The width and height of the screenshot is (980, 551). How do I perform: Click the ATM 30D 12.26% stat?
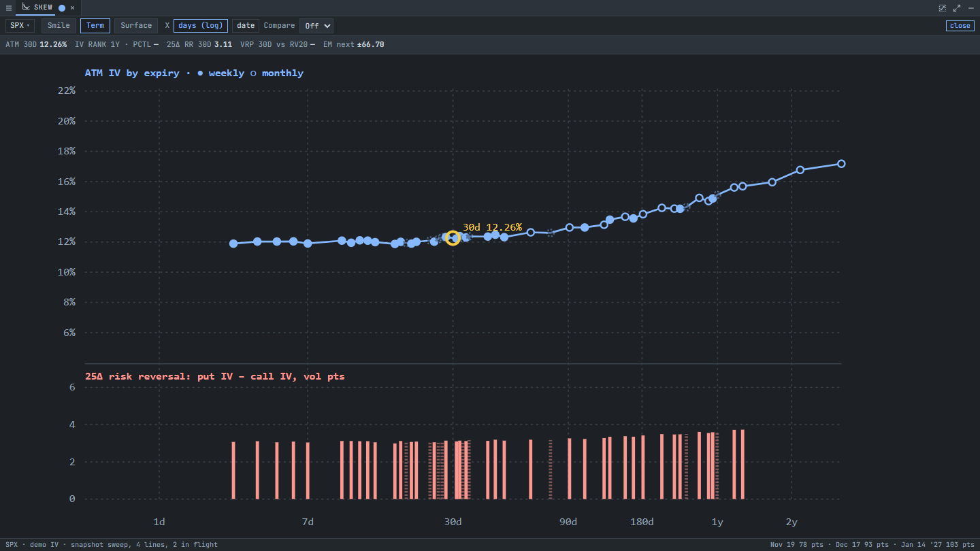click(36, 44)
